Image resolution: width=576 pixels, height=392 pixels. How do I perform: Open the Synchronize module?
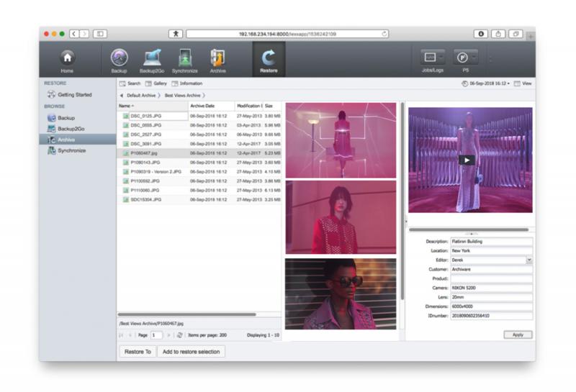pyautogui.click(x=185, y=60)
